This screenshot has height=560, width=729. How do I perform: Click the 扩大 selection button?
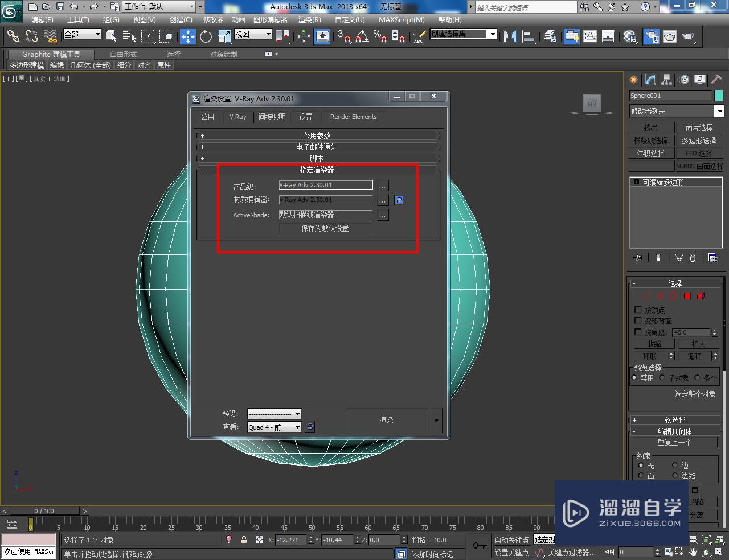(x=698, y=344)
